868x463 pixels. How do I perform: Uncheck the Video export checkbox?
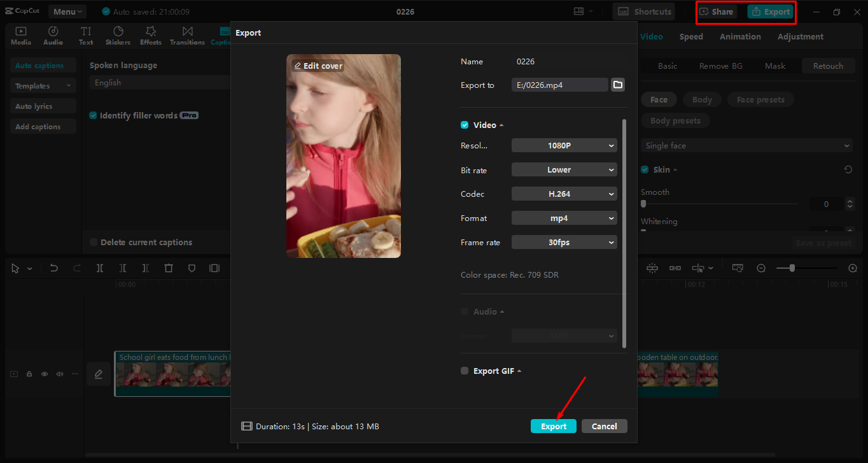click(x=464, y=125)
